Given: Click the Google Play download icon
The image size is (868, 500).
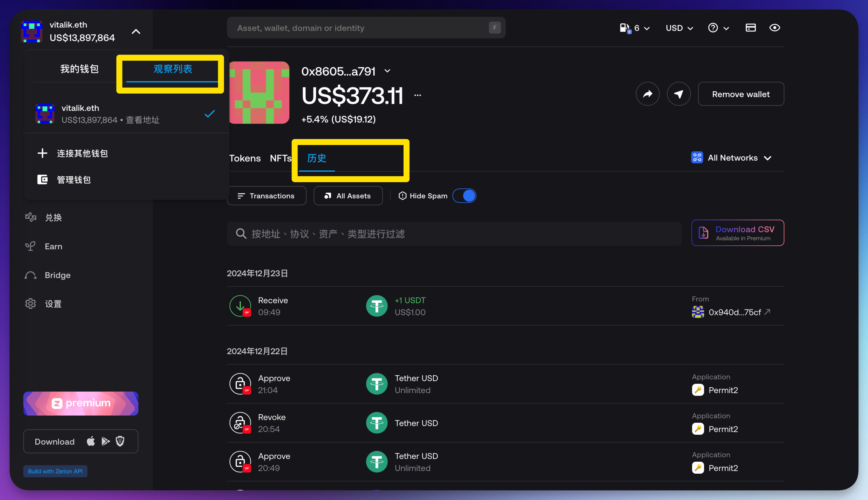Looking at the screenshot, I should point(105,441).
